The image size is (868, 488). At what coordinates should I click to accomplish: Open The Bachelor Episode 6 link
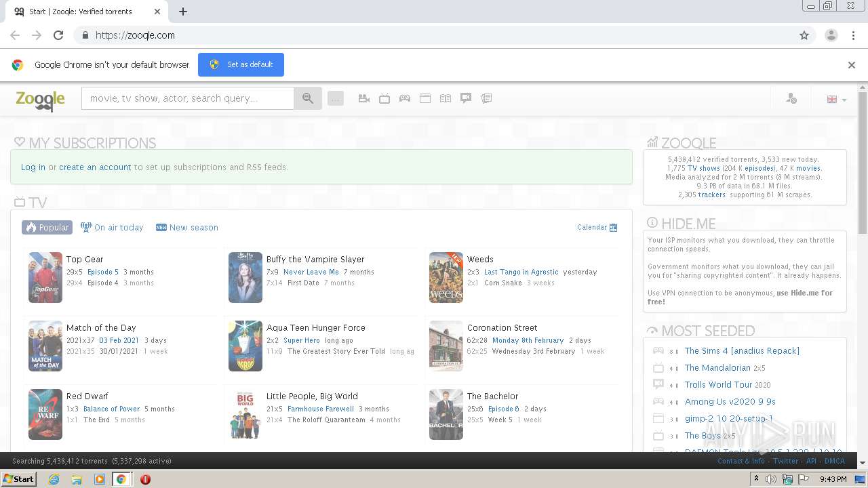[x=504, y=409]
